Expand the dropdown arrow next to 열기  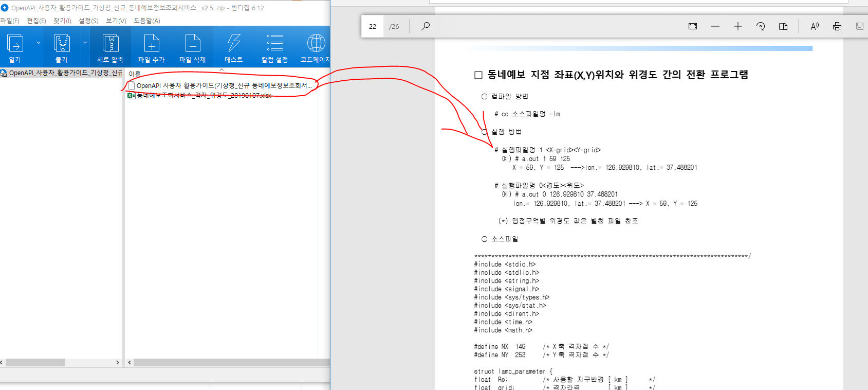pyautogui.click(x=38, y=43)
